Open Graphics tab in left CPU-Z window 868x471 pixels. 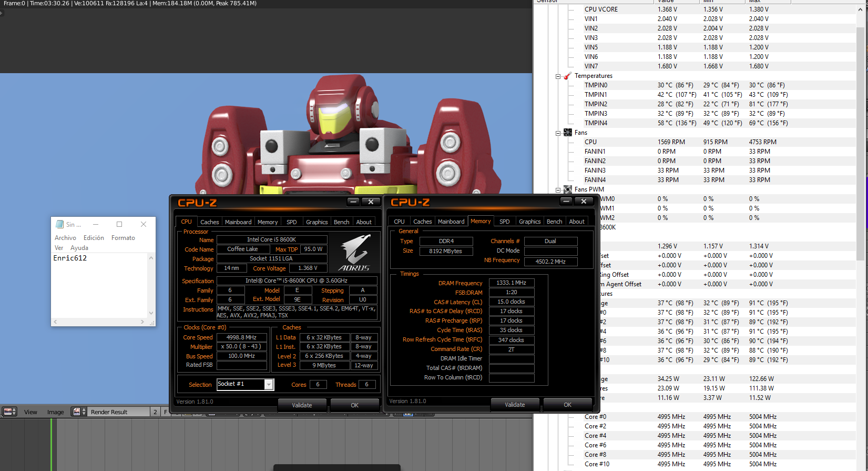[x=317, y=222]
